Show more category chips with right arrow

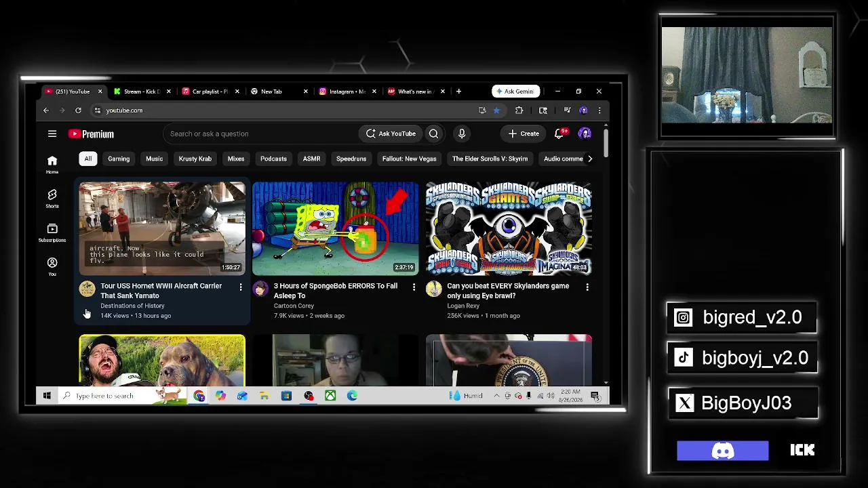589,159
